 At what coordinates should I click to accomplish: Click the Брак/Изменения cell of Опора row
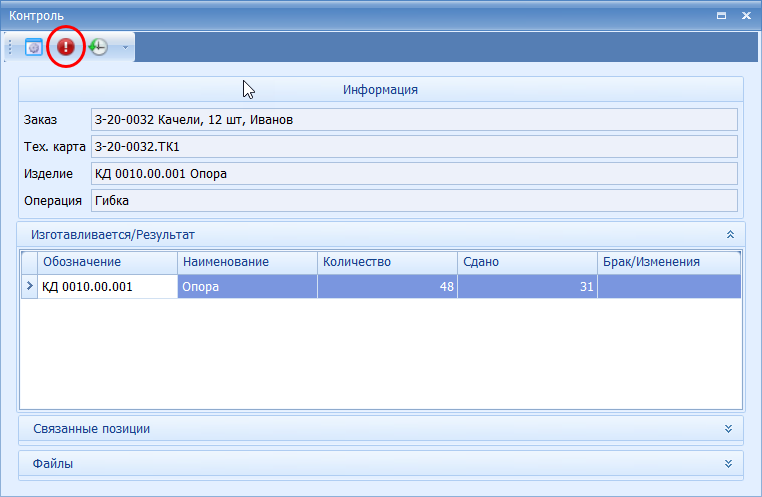(x=668, y=287)
